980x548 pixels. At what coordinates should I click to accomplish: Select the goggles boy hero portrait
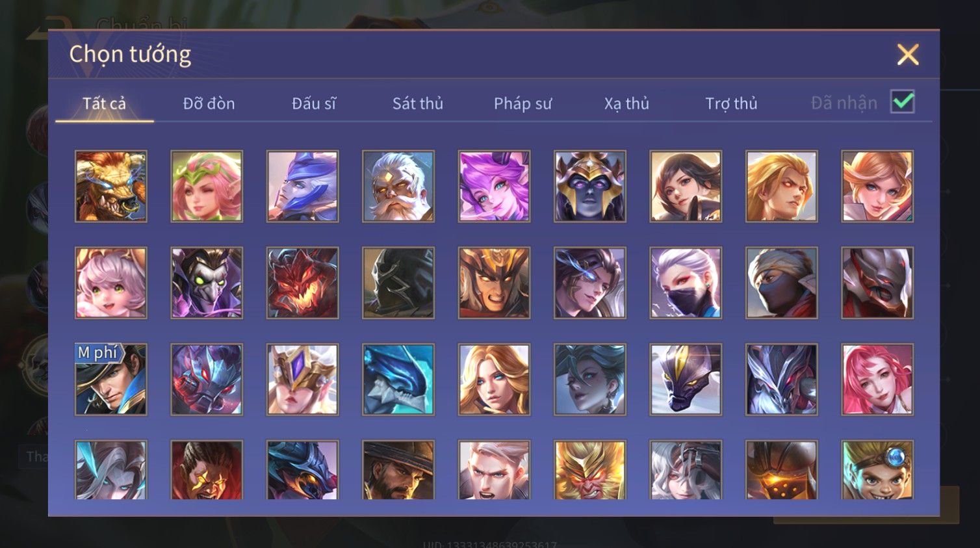coord(877,470)
